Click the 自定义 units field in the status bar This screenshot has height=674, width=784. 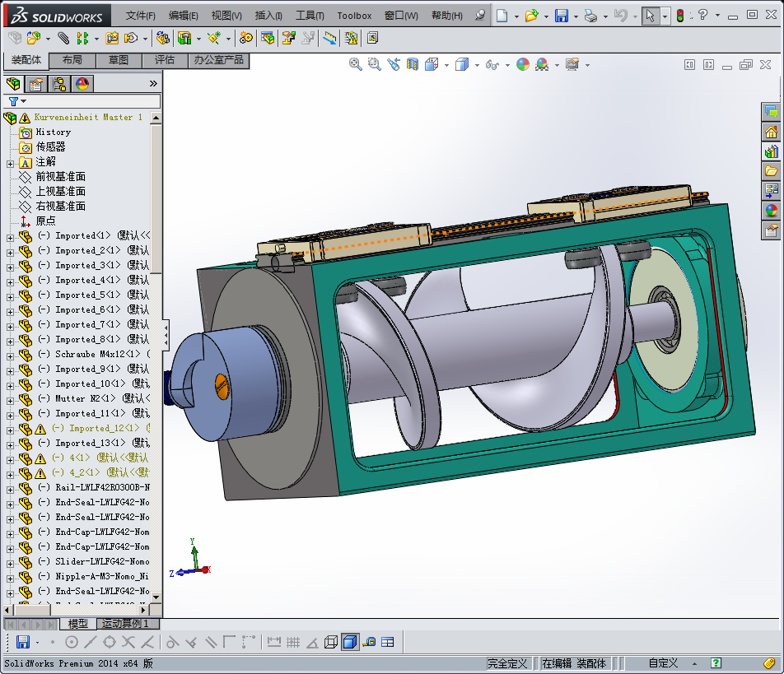(x=663, y=663)
